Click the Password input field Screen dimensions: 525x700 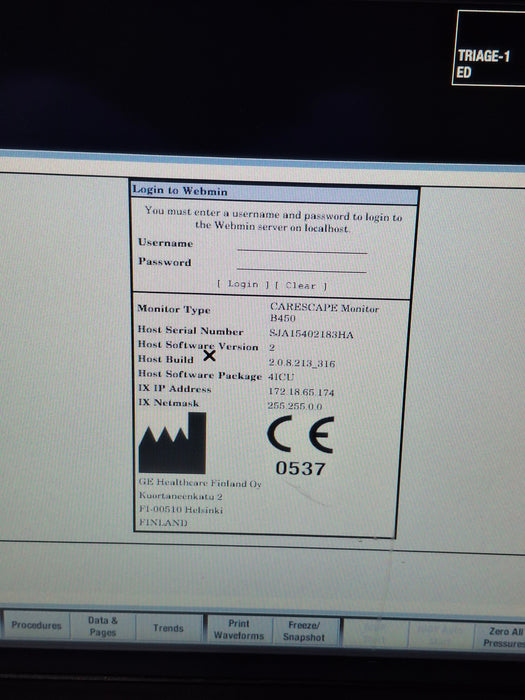[x=302, y=265]
